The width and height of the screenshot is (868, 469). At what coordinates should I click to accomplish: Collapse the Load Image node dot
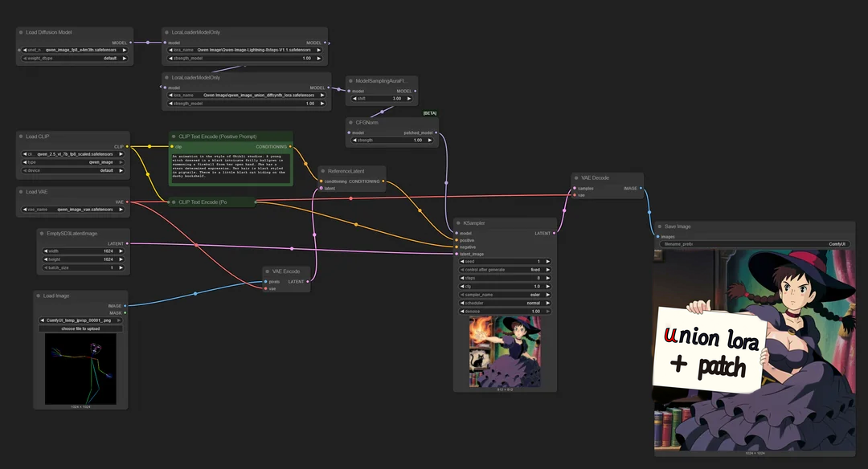[39, 296]
